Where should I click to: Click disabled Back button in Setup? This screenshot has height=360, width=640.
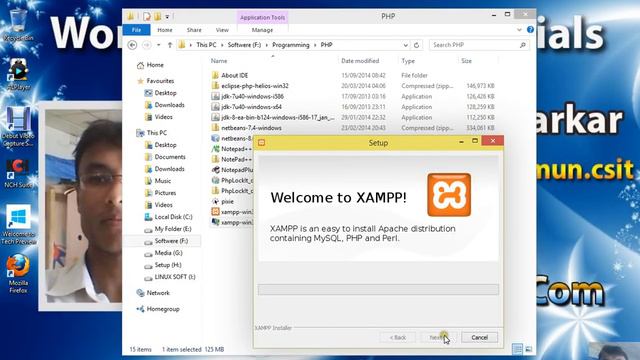click(397, 337)
